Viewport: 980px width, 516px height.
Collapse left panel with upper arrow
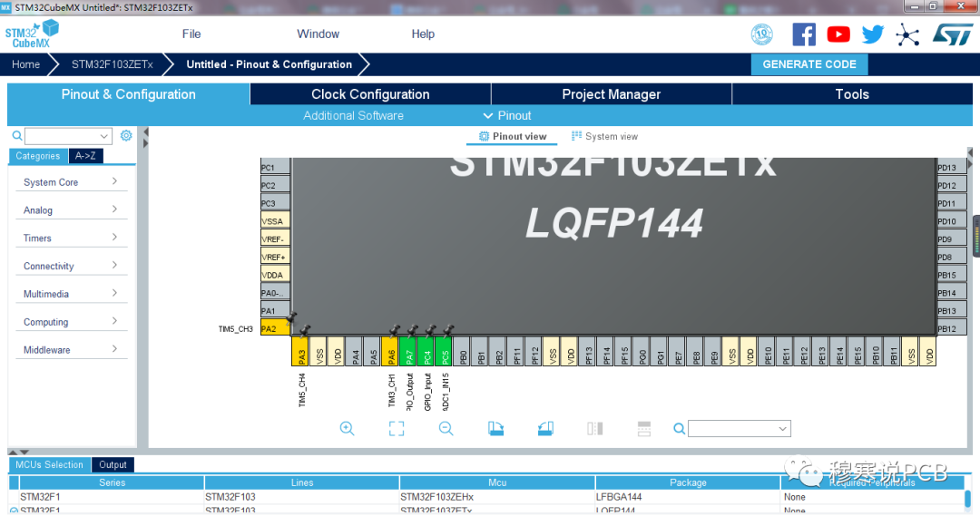coord(145,132)
